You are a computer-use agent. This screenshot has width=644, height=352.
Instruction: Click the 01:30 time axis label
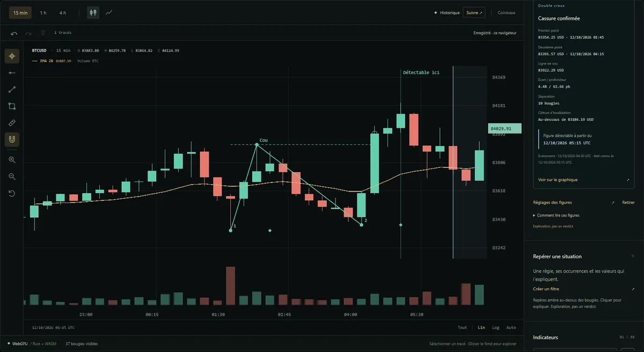tap(218, 314)
